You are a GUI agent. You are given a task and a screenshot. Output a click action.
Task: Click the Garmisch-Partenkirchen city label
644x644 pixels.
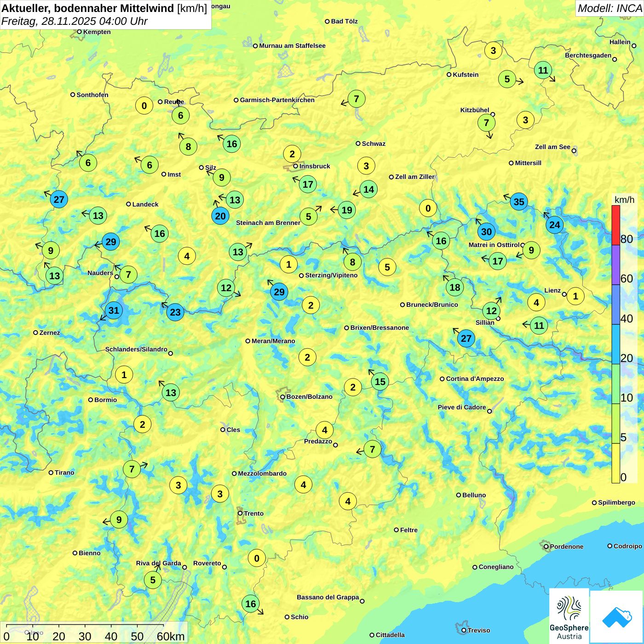(x=277, y=100)
